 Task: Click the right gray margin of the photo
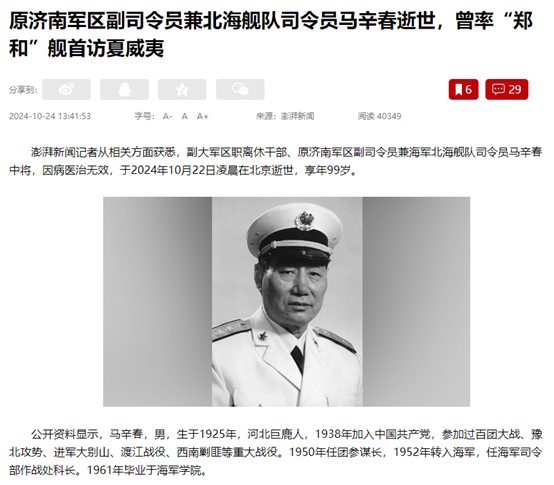(416, 302)
